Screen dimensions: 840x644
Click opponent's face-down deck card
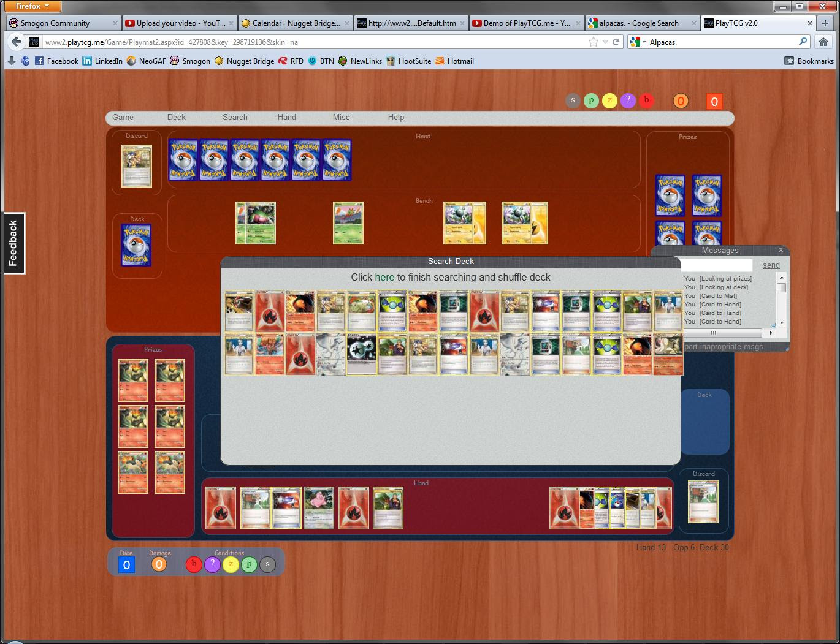tap(136, 245)
